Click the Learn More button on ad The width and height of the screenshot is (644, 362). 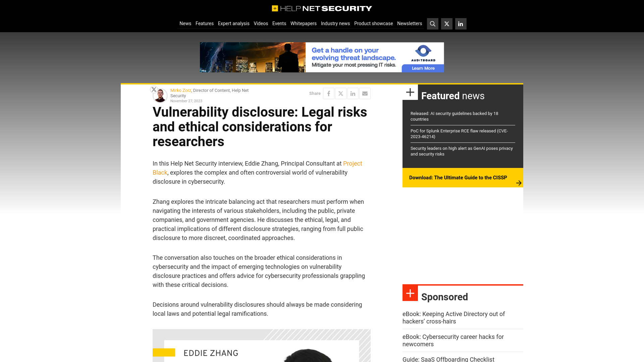click(422, 68)
